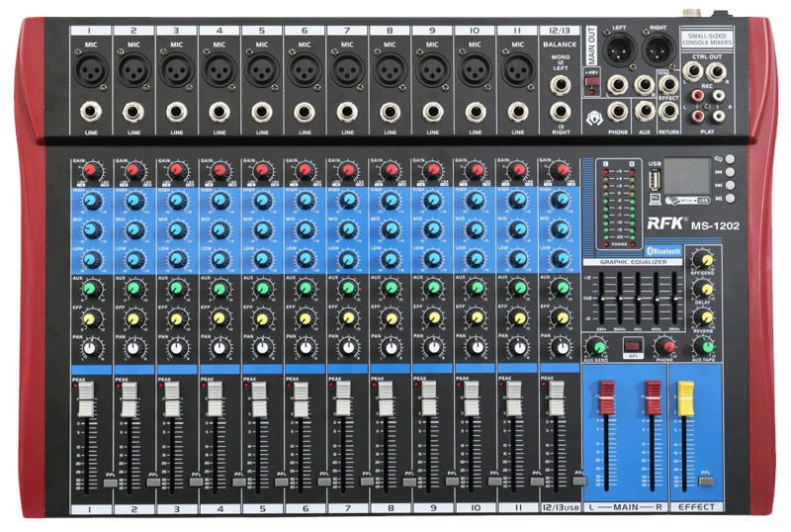Click the red PHONE level knob
791x532 pixels.
coord(663,346)
